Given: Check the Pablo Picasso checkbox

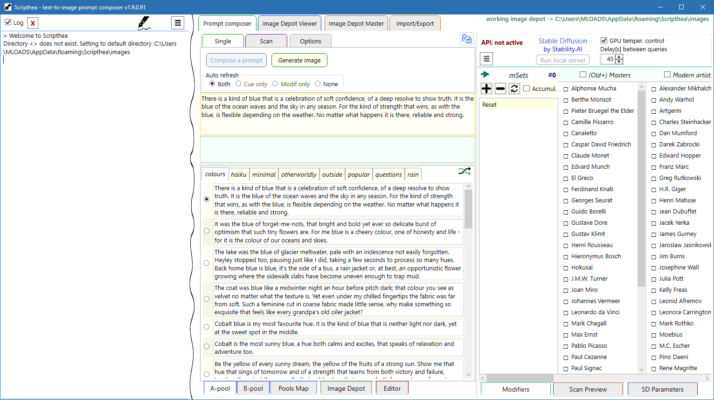Looking at the screenshot, I should 566,346.
